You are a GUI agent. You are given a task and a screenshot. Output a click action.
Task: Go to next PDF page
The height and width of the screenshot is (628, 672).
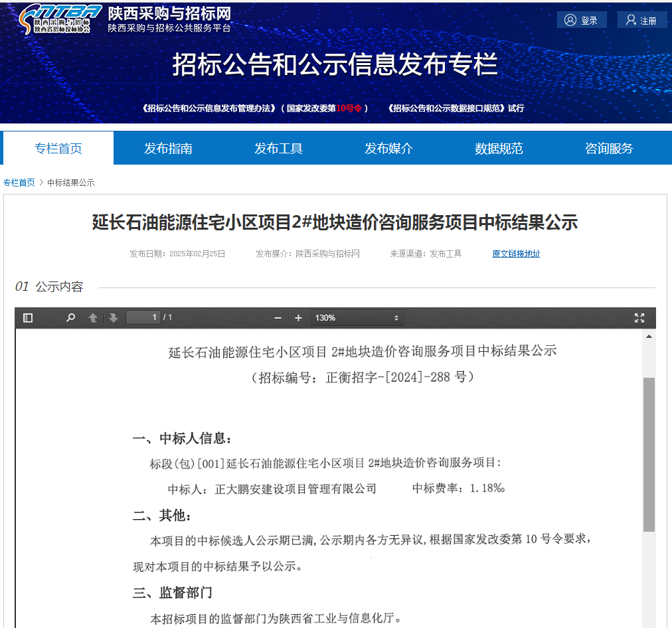click(x=114, y=318)
